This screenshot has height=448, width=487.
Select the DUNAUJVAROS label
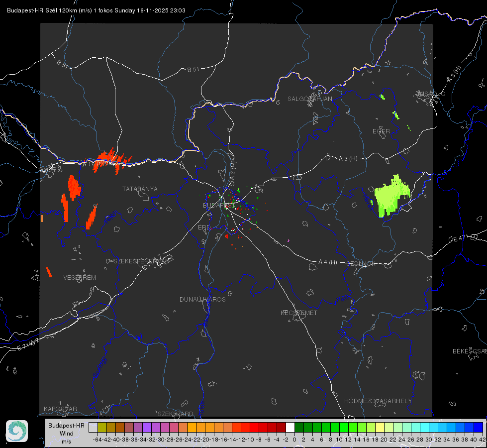tap(202, 299)
